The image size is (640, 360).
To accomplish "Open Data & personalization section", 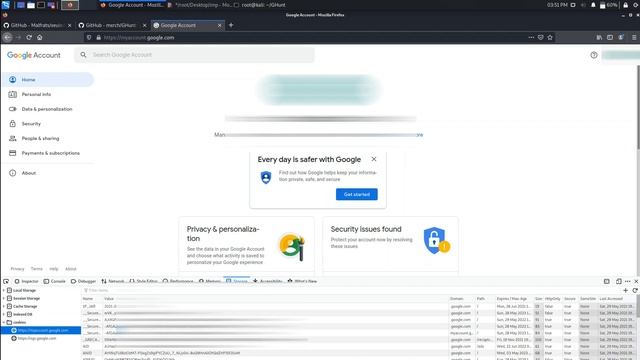I will 48,109.
